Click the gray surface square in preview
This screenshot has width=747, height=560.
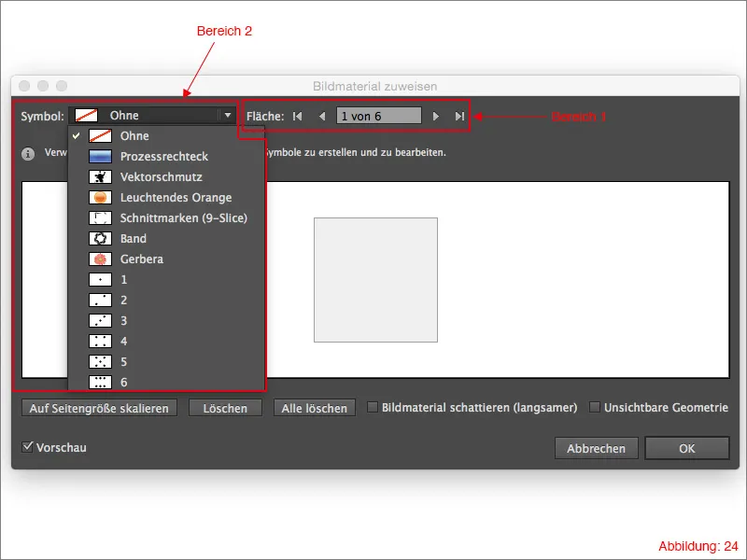[375, 280]
